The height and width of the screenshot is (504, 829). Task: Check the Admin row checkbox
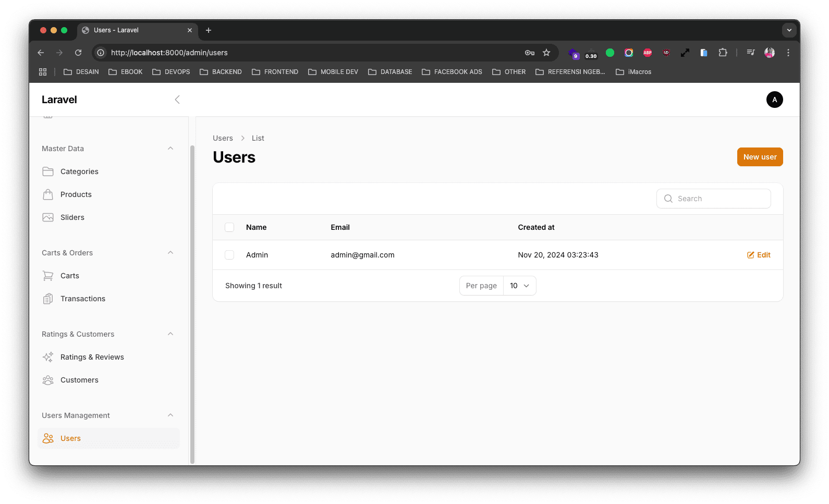click(229, 255)
